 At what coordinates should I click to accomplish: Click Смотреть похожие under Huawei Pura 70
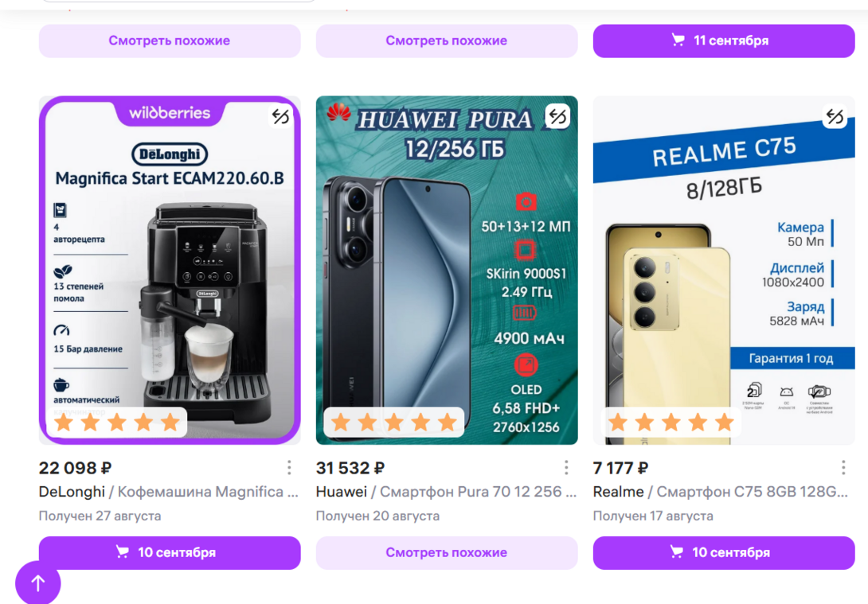447,552
